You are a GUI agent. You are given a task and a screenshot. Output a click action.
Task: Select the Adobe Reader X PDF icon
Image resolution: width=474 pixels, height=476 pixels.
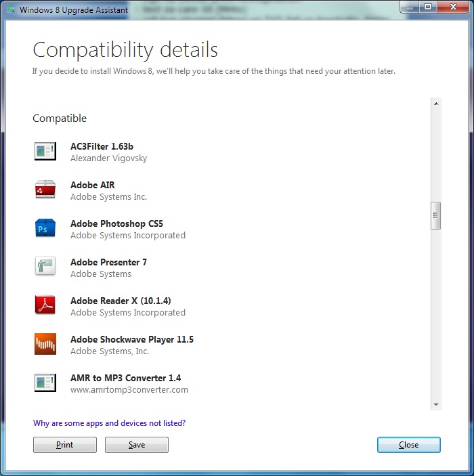[x=45, y=305]
